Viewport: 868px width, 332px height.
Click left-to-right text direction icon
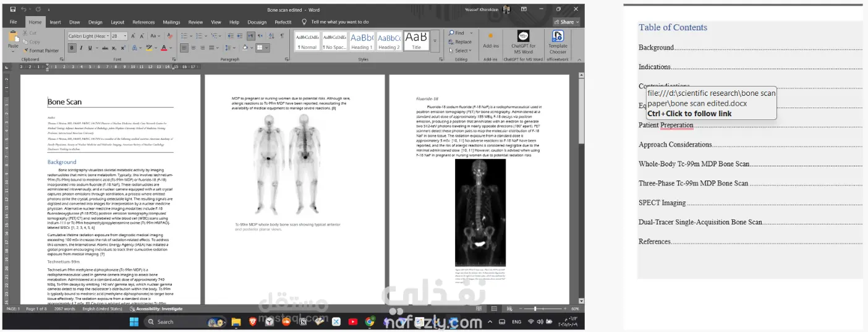point(251,36)
